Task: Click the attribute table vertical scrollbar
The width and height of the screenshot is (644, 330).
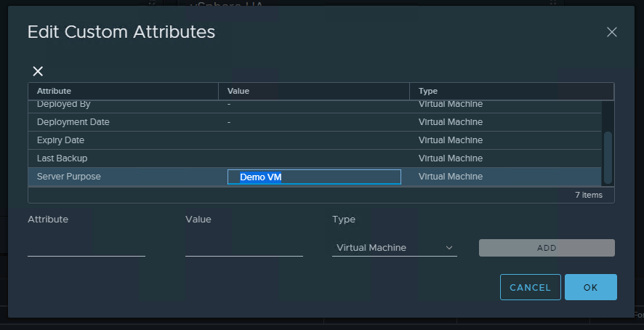Action: tap(608, 156)
